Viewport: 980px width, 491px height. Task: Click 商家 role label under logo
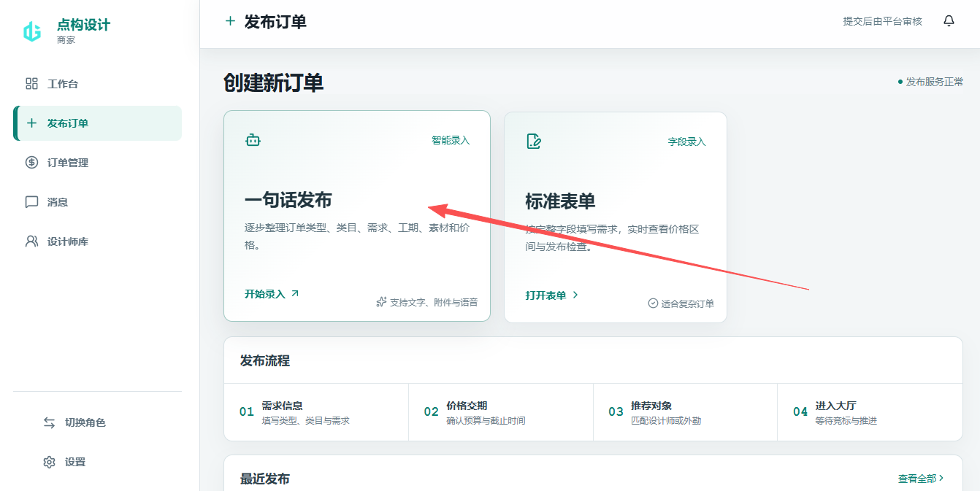point(66,40)
